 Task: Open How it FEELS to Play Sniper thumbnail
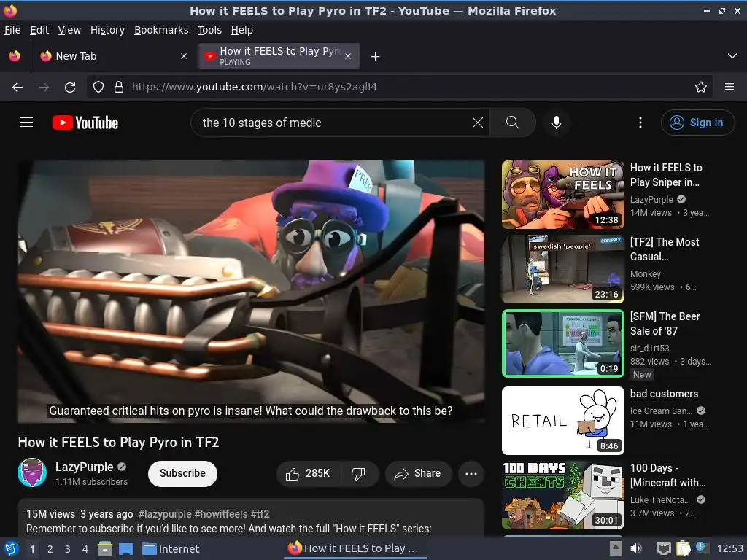[x=562, y=195]
